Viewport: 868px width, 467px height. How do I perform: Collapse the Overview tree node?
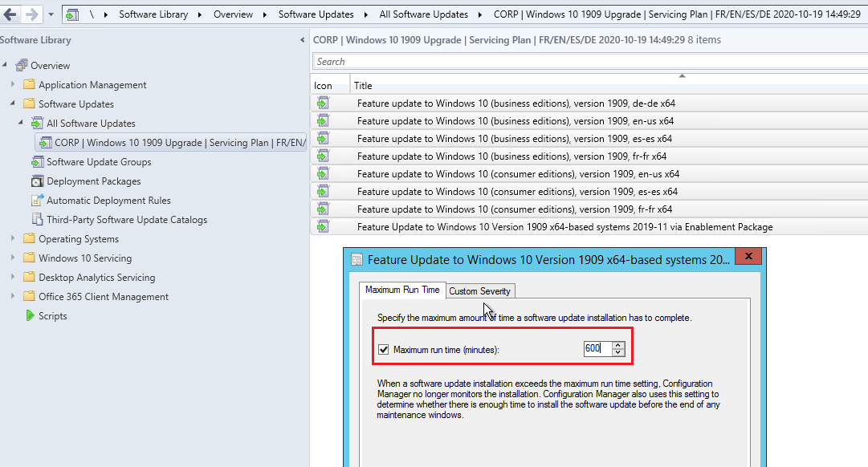[5, 65]
